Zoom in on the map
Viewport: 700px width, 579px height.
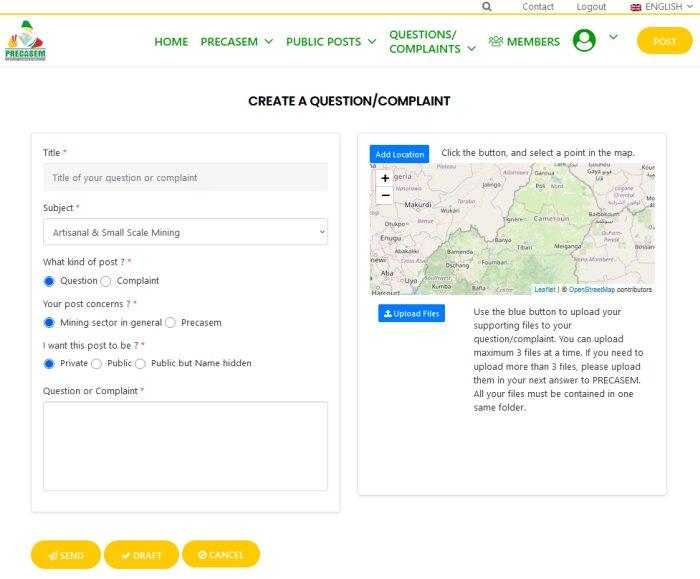[x=385, y=178]
